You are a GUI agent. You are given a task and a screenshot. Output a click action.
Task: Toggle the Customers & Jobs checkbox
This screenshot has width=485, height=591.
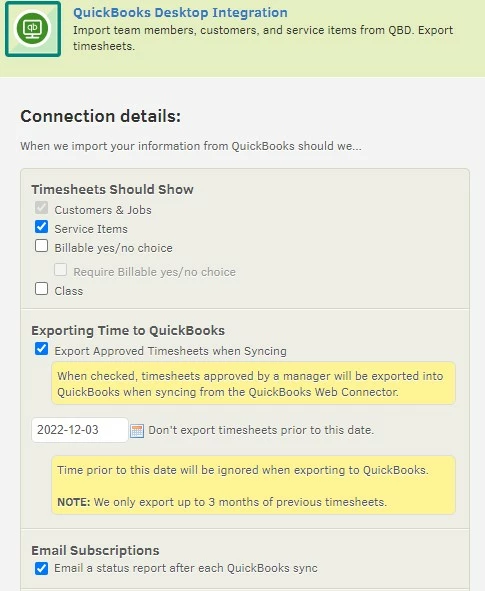pyautogui.click(x=41, y=208)
